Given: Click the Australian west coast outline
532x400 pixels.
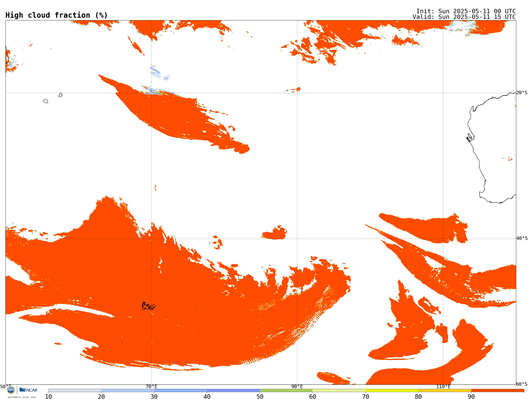Looking at the screenshot, I should point(491,148).
